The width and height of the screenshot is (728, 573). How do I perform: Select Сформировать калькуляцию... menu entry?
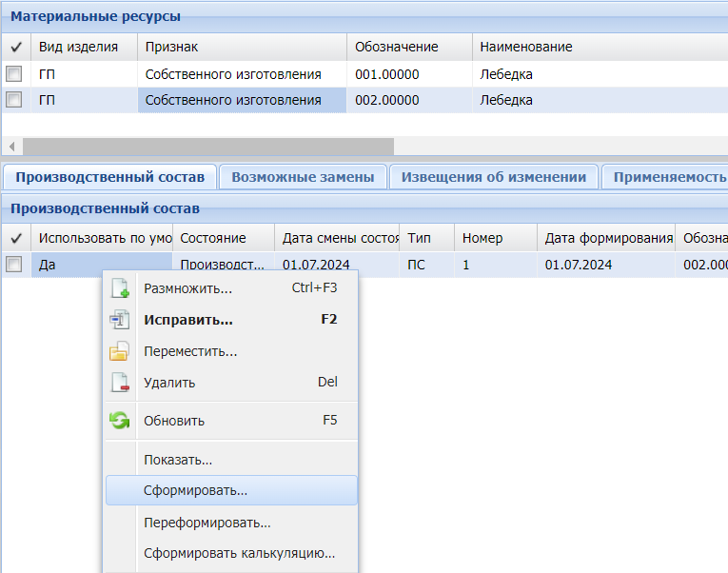(x=239, y=553)
